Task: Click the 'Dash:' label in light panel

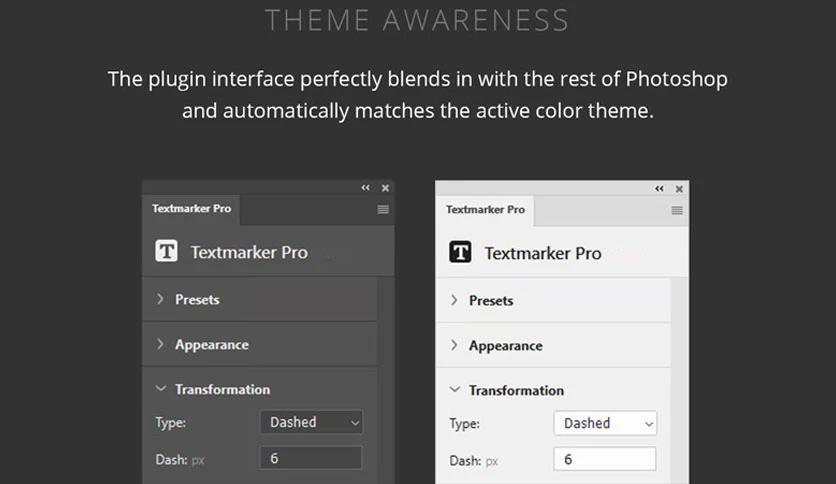Action: click(x=465, y=461)
